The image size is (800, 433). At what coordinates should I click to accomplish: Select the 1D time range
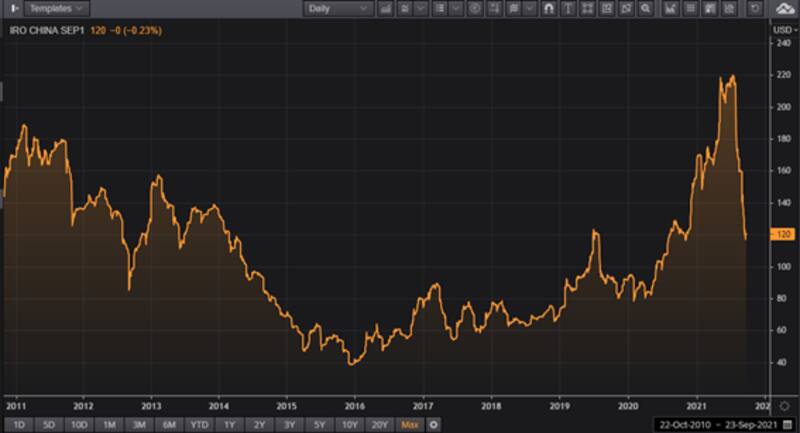19,425
